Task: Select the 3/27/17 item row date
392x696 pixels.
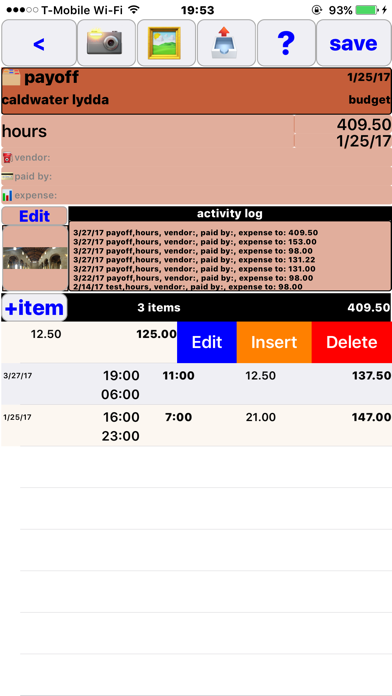Action: (18, 376)
